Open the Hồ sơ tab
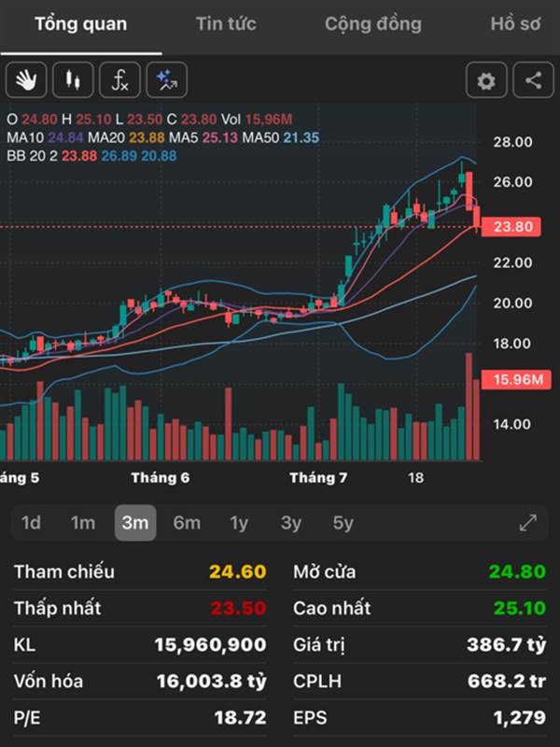The width and height of the screenshot is (560, 747). 516,24
